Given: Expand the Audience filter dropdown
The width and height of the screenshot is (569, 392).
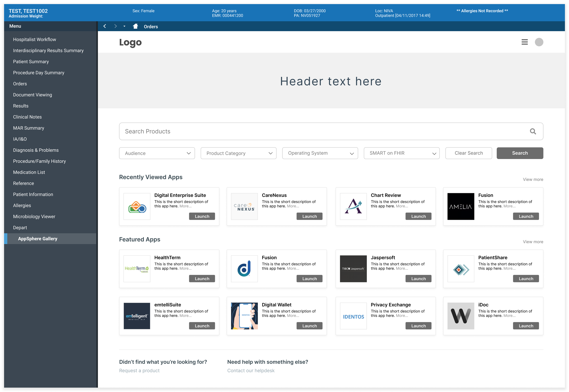Looking at the screenshot, I should tap(157, 153).
